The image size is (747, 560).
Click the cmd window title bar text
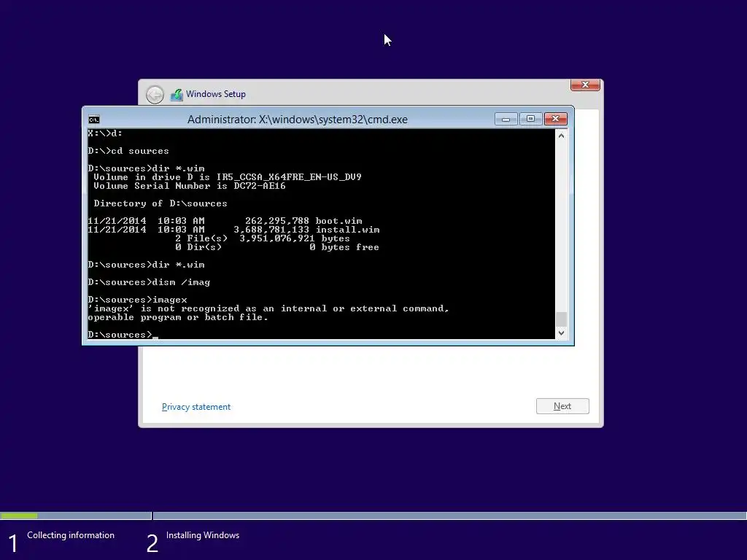[x=298, y=120]
